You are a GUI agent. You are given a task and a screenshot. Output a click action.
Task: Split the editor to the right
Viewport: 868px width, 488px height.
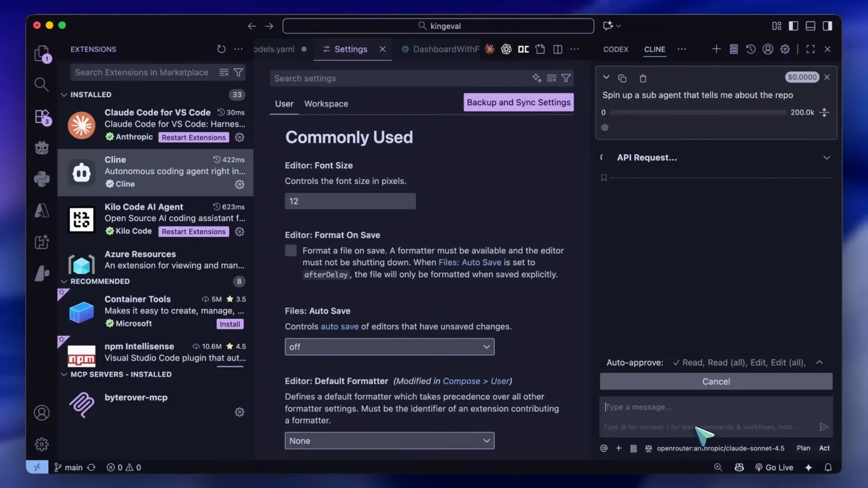coord(558,49)
